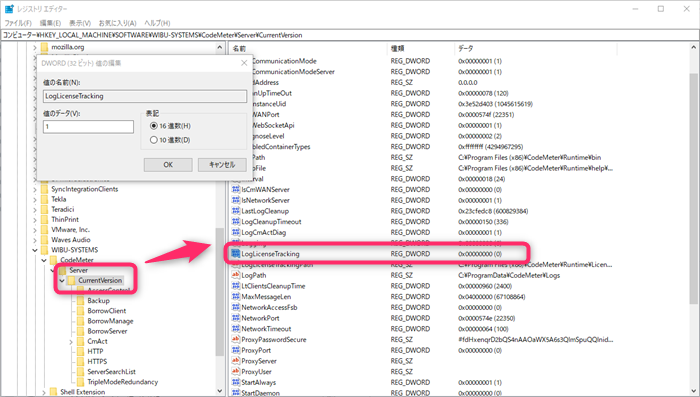Click the DWORD icon of IsNetworkServer
The image size is (700, 397).
(x=236, y=200)
